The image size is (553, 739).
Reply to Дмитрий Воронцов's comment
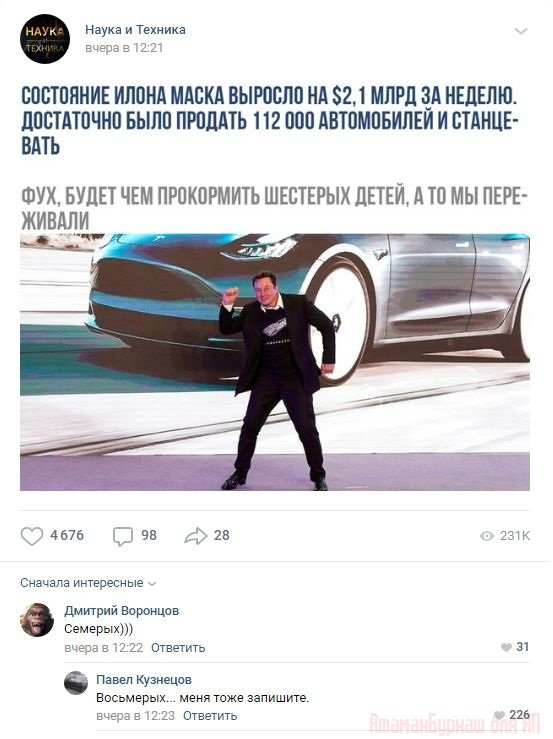click(178, 648)
